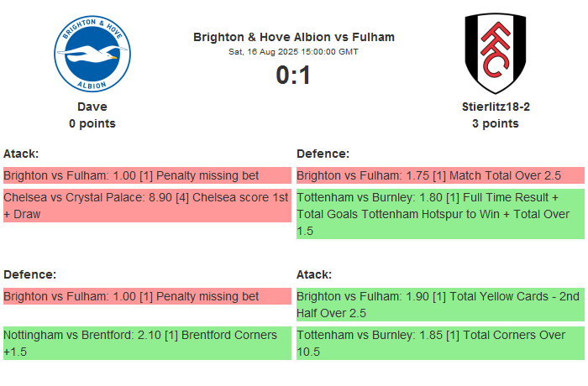Click Dave's Atack penalty missing bet row

click(x=146, y=175)
